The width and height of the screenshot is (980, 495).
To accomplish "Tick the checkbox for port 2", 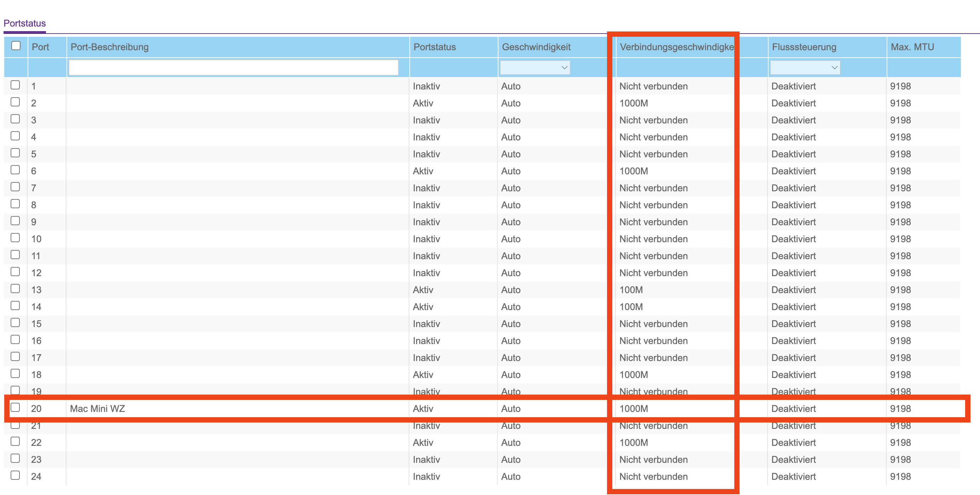I will click(15, 102).
